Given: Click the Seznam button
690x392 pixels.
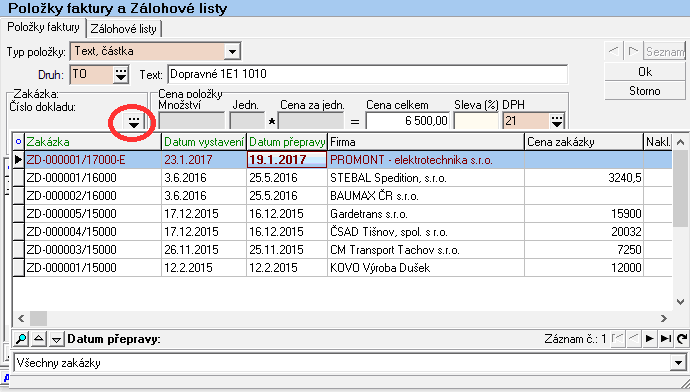Looking at the screenshot, I should point(665,51).
